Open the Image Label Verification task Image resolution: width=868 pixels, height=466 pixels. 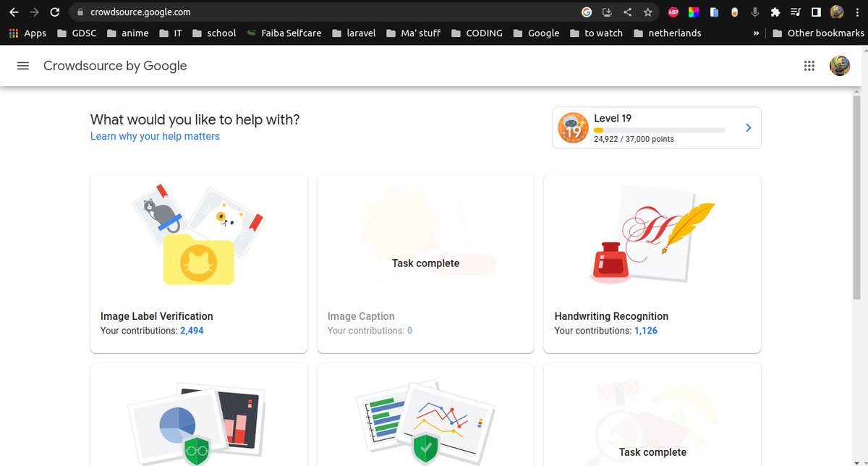(x=199, y=263)
